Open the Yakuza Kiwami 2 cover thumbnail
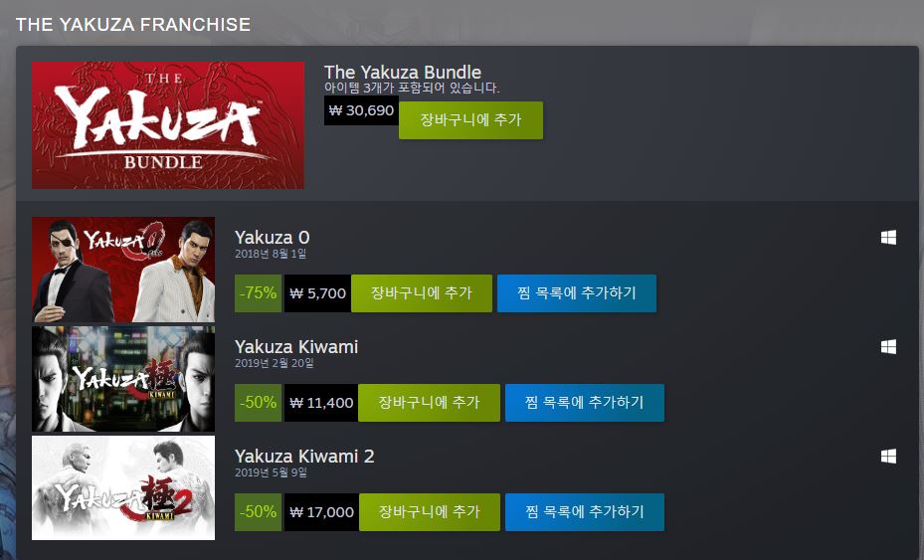Screen dimensions: 924x560 point(123,488)
